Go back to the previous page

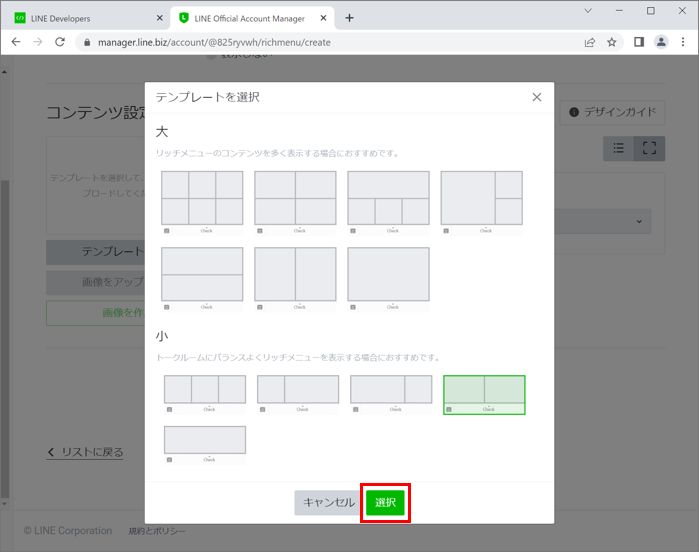pyautogui.click(x=16, y=42)
